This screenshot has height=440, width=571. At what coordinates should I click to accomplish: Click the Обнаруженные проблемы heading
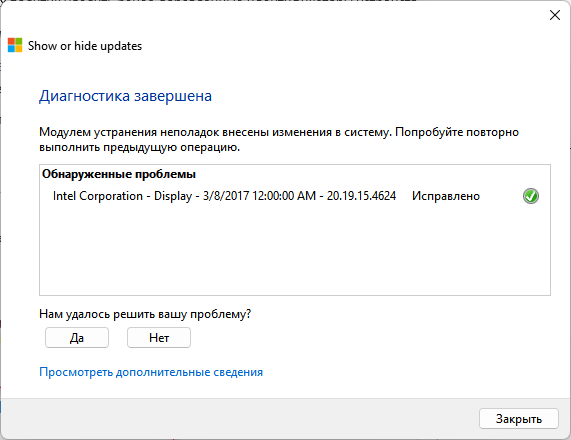coord(119,174)
